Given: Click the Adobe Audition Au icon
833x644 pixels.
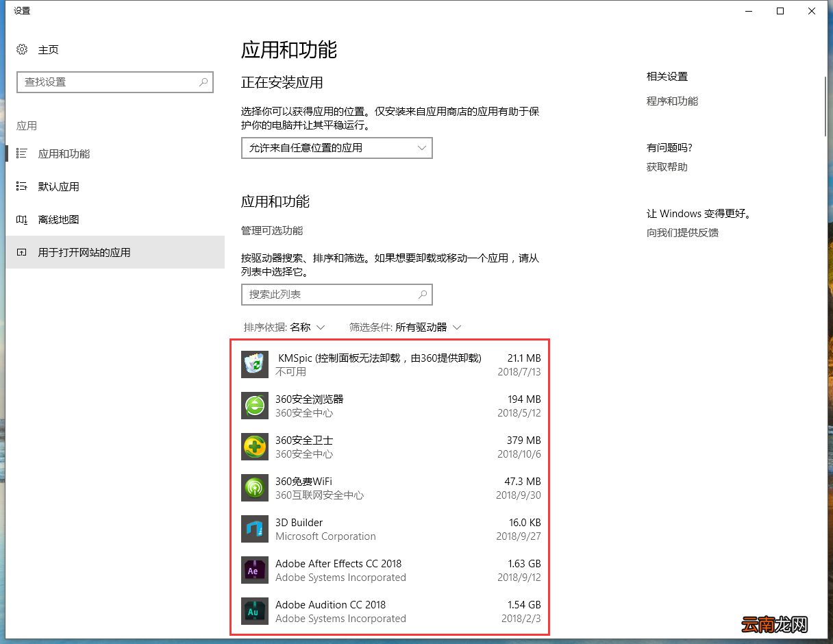Looking at the screenshot, I should [255, 611].
